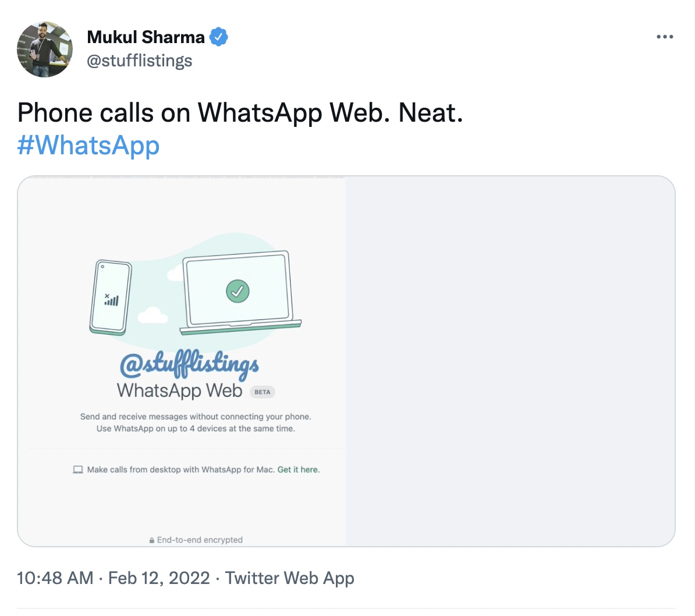This screenshot has height=616, width=695.
Task: Click the "Phone calls on WhatsApp Web" tweet text
Action: [240, 113]
